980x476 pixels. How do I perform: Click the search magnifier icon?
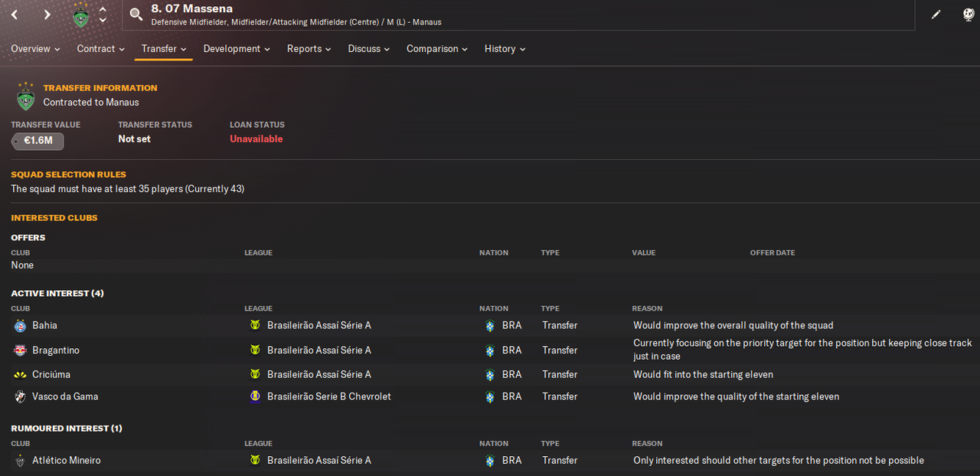[x=136, y=14]
